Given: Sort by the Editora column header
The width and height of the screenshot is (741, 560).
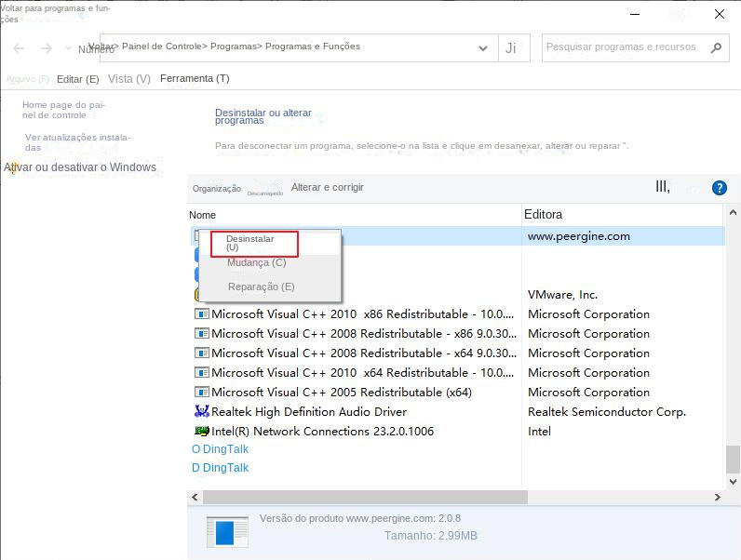Looking at the screenshot, I should (543, 214).
